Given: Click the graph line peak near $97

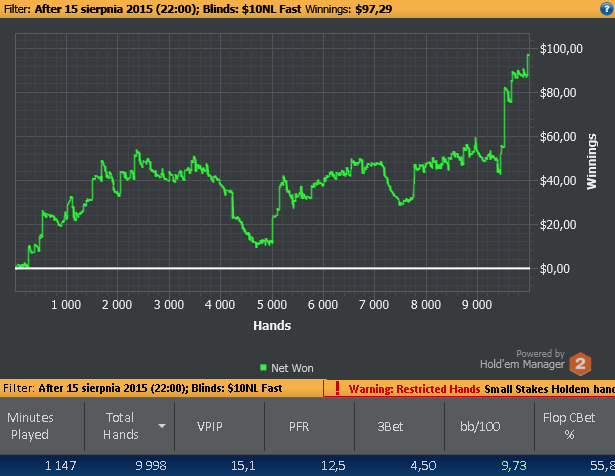Looking at the screenshot, I should pyautogui.click(x=528, y=56).
